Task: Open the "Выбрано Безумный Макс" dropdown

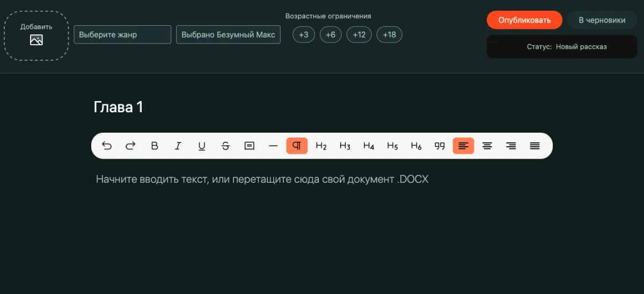Action: coord(228,35)
